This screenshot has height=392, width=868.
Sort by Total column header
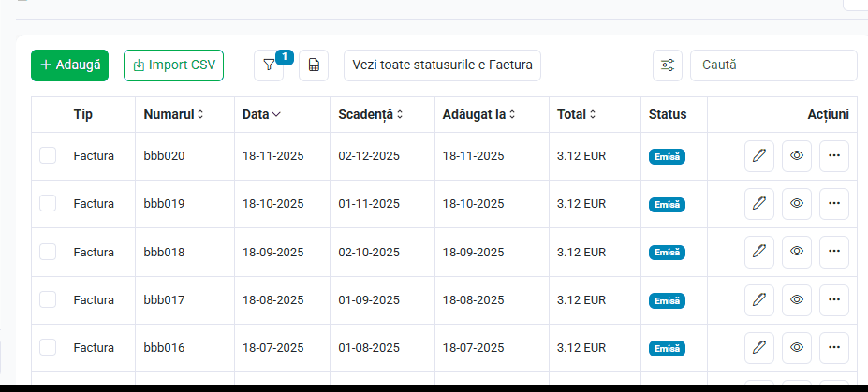tap(576, 114)
